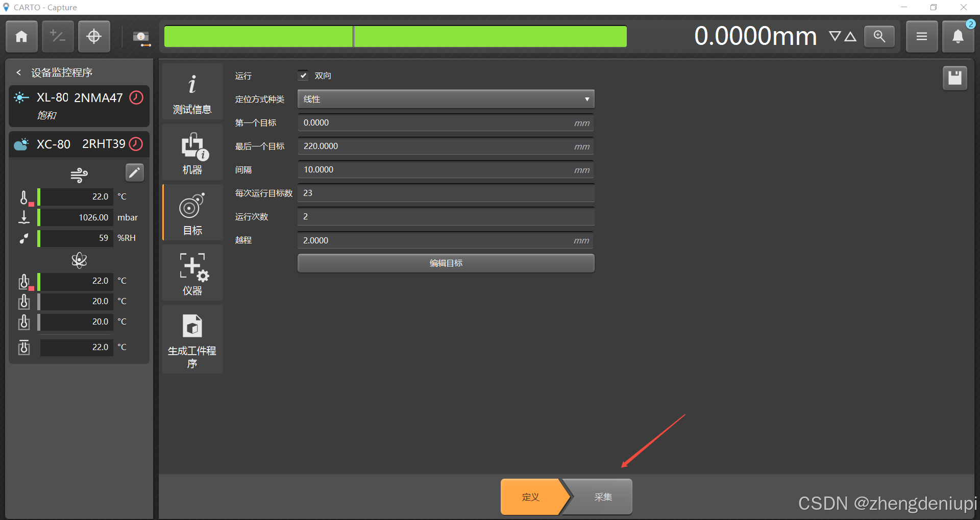
Task: Click the orange 定义 step button
Action: pos(533,497)
